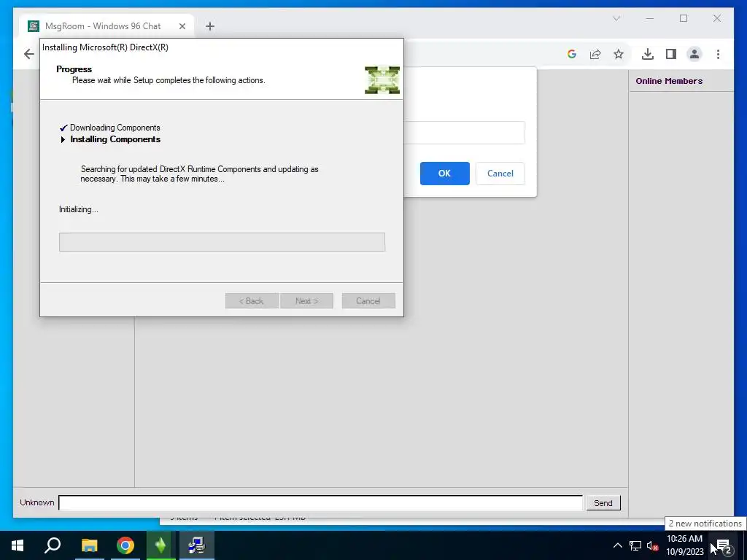This screenshot has width=747, height=560.
Task: Click Back in the DirectX installer
Action: coord(252,301)
